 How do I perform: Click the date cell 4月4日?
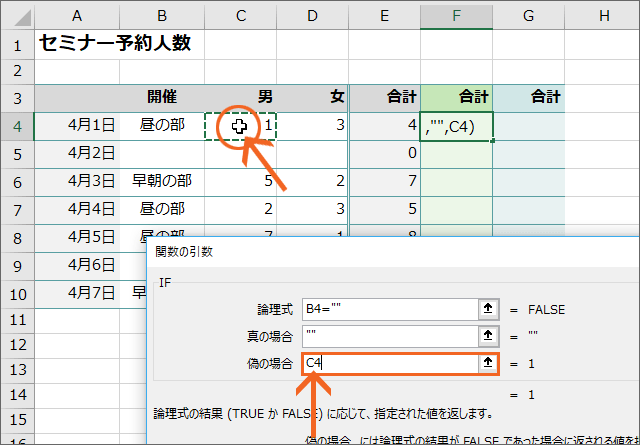(77, 210)
